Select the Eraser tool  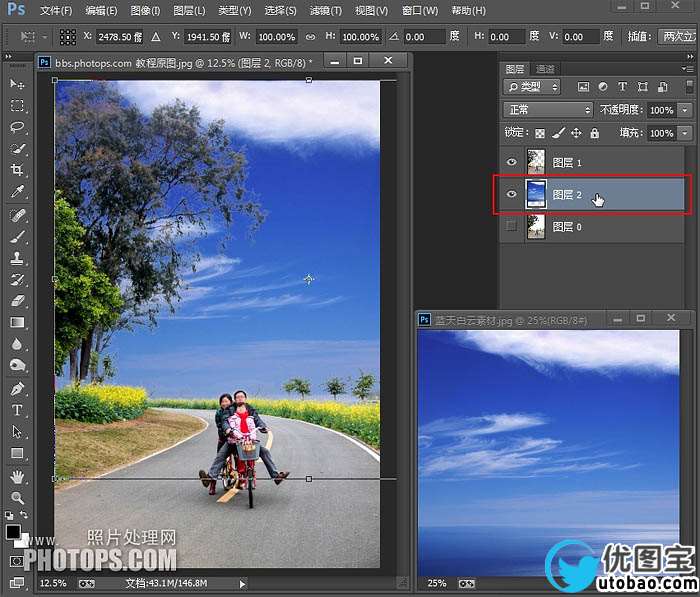click(17, 301)
